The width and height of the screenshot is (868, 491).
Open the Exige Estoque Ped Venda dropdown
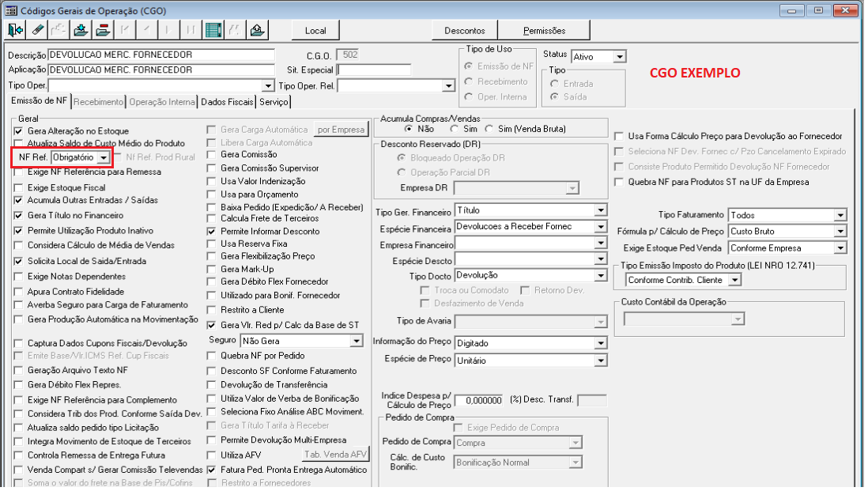click(x=840, y=248)
